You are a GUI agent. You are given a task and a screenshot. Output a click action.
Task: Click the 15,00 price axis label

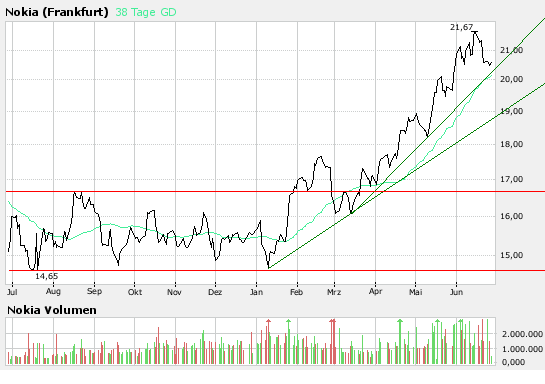(511, 255)
